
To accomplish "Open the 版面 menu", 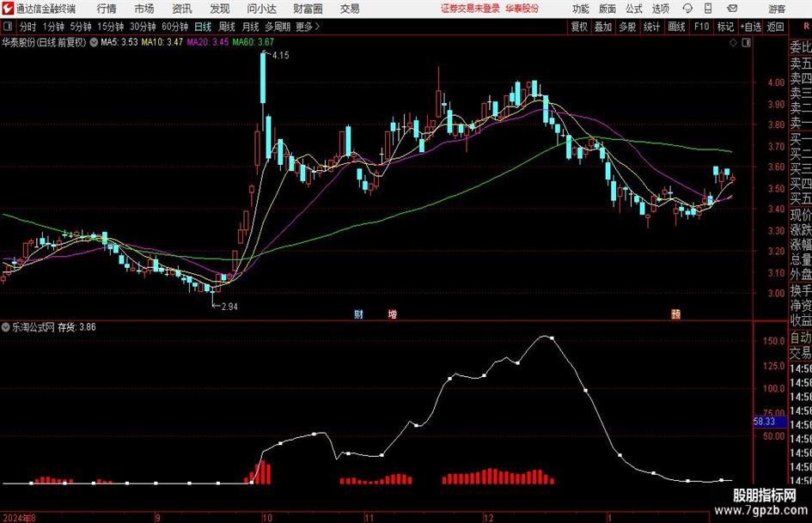I will coord(607,9).
